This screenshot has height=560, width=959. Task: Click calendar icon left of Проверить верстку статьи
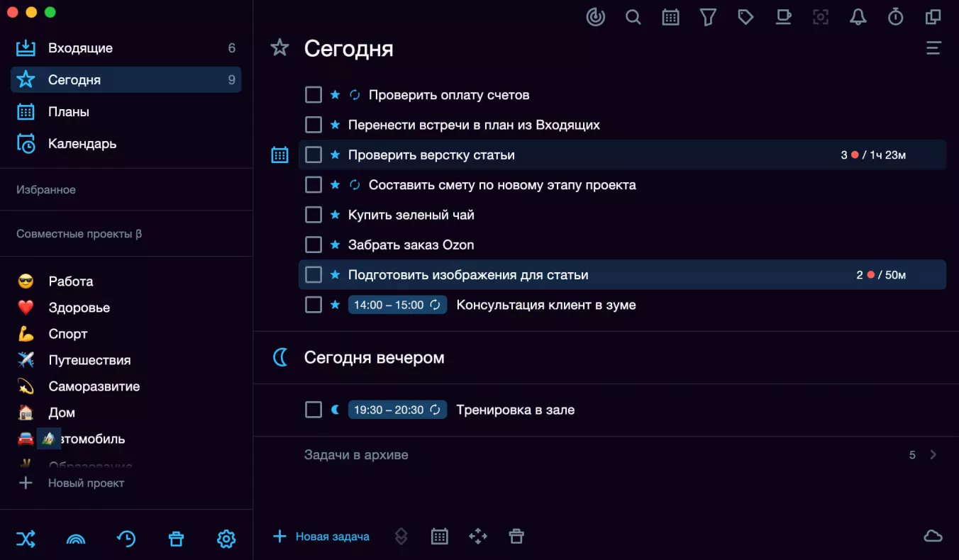pos(280,155)
